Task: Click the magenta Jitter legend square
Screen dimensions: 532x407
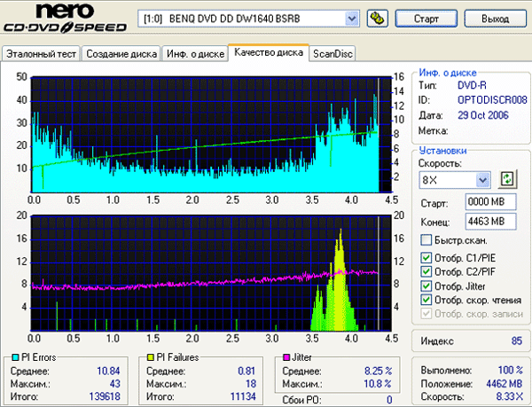Action: click(286, 357)
